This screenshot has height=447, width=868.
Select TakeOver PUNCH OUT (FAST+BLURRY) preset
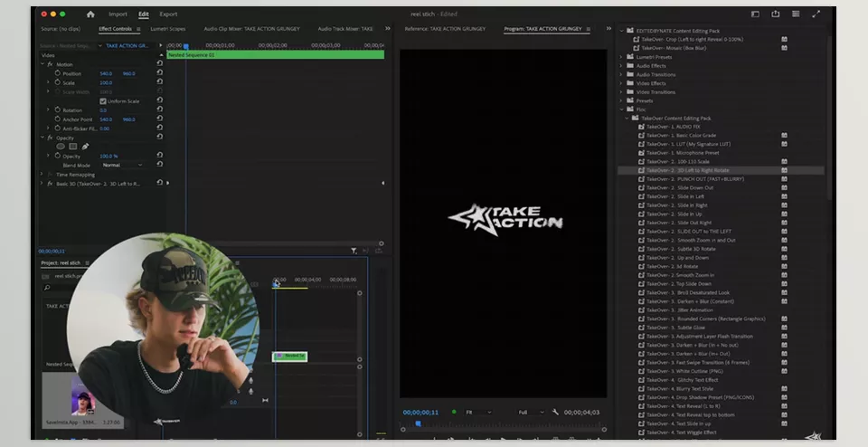point(695,179)
